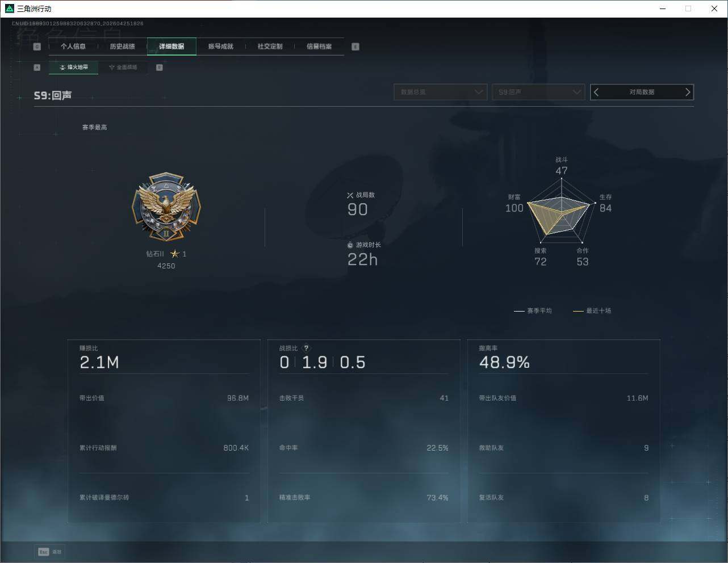Click the 对局数据 selector label
The image size is (728, 563).
[x=642, y=92]
